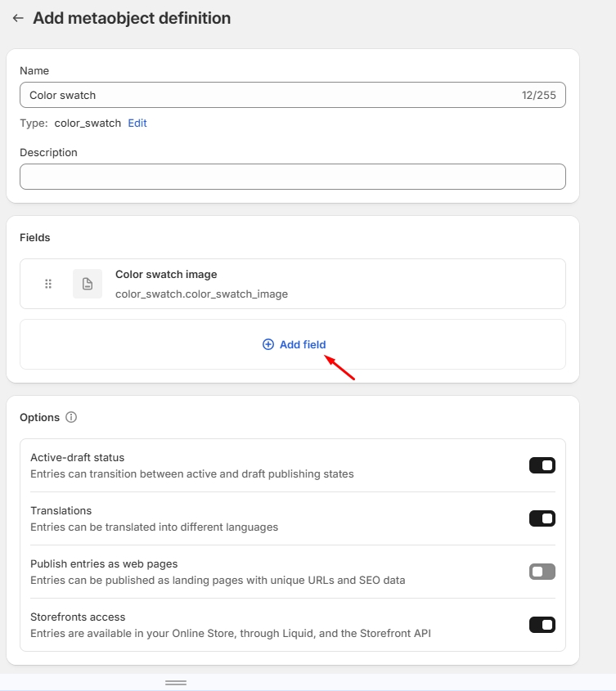616x691 pixels.
Task: Switch off the Storefronts access toggle
Action: pos(542,625)
